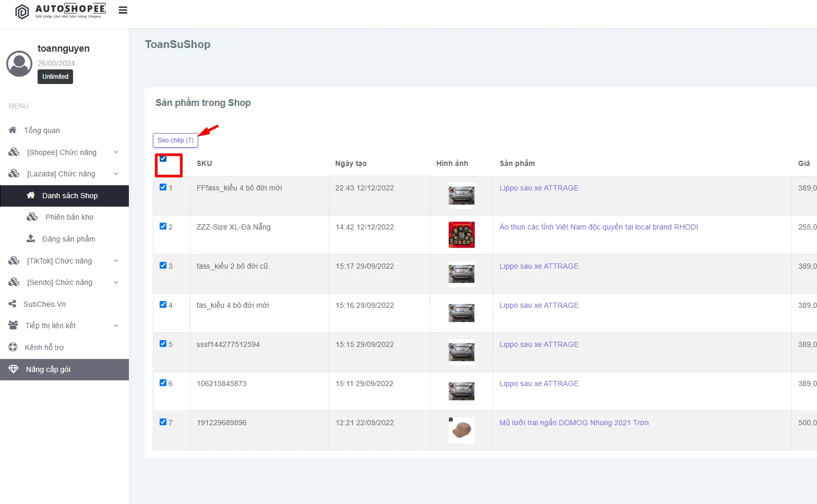
Task: Open Tổng quan menu item
Action: pyautogui.click(x=64, y=130)
